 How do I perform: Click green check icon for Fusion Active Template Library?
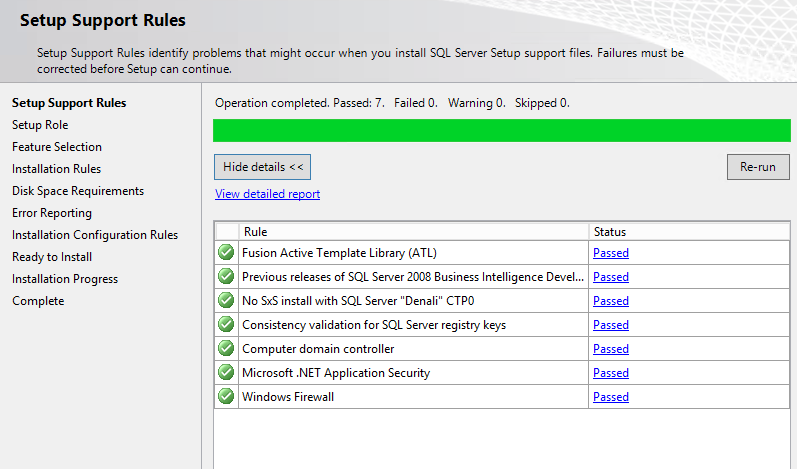tap(226, 253)
